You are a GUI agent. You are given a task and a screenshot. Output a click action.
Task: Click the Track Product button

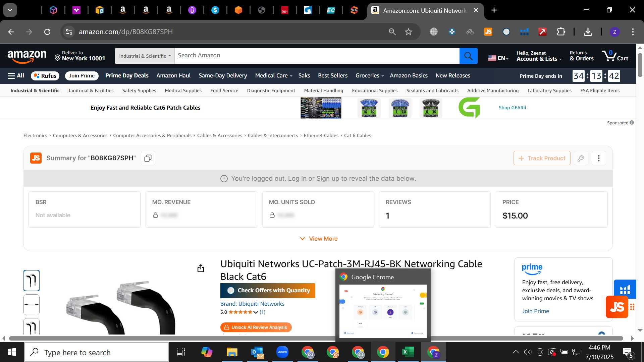point(542,158)
